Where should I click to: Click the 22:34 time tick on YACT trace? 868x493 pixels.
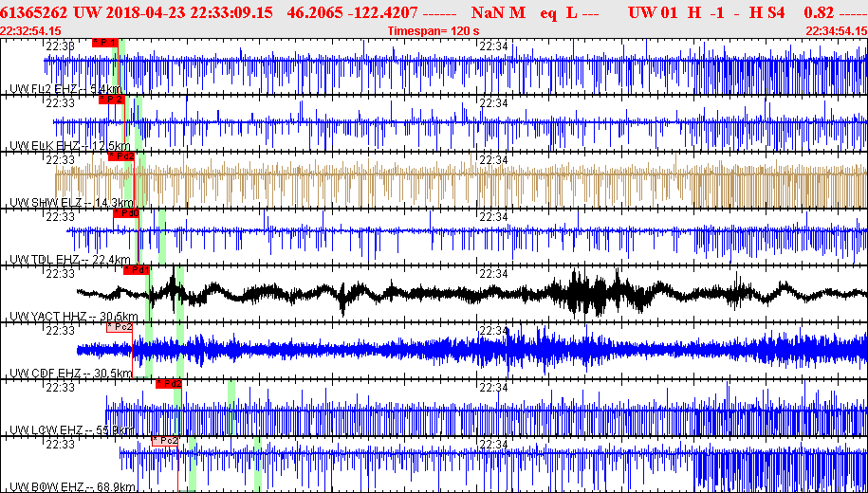coord(494,274)
